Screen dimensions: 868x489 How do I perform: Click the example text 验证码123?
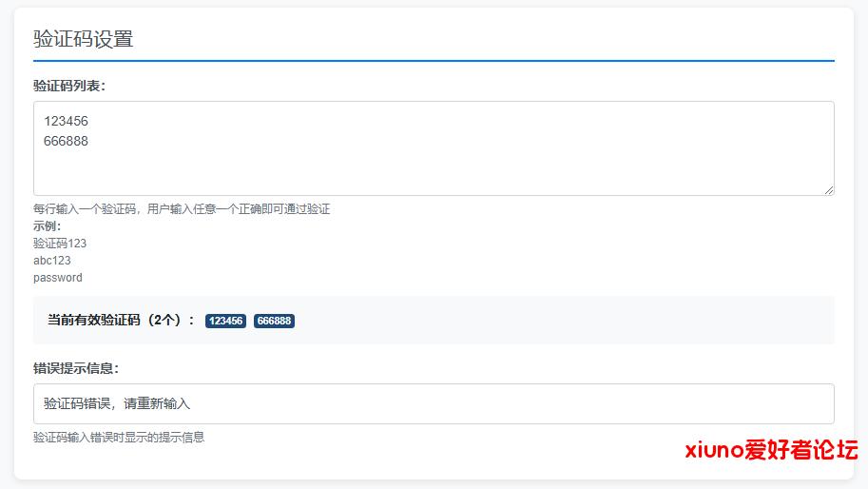(60, 244)
